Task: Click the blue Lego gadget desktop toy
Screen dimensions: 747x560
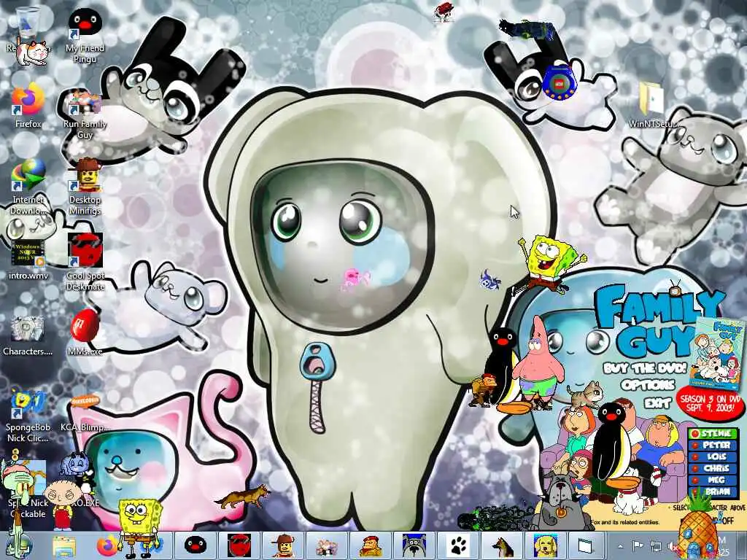Action: pyautogui.click(x=560, y=82)
